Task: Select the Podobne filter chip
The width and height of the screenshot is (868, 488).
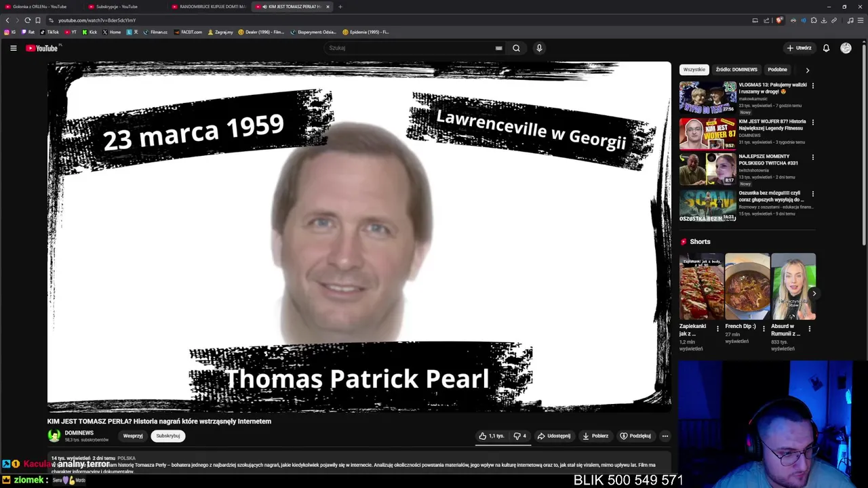Action: pyautogui.click(x=777, y=70)
